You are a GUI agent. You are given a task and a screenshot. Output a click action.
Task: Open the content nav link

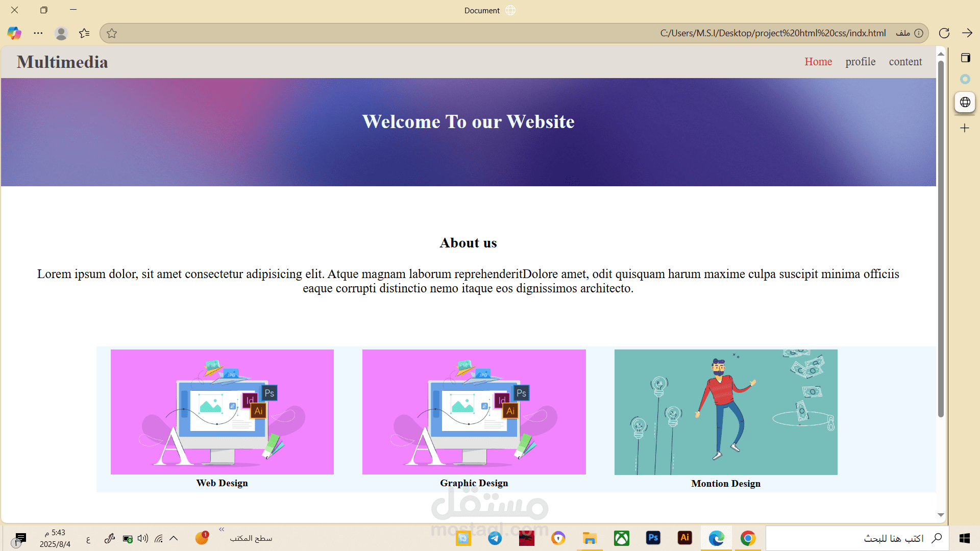pyautogui.click(x=905, y=62)
